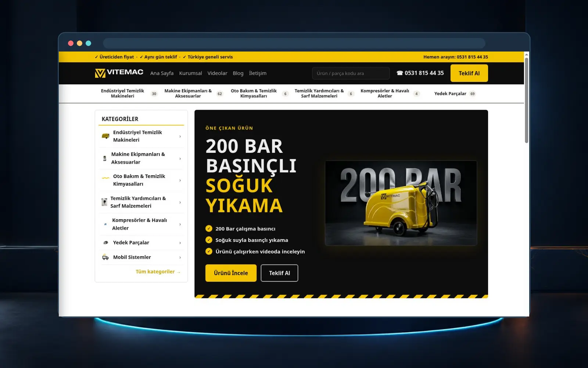Click the icon beside Makine Ekipmanları & Aksesuarlar
Image resolution: width=588 pixels, height=368 pixels.
coord(105,158)
